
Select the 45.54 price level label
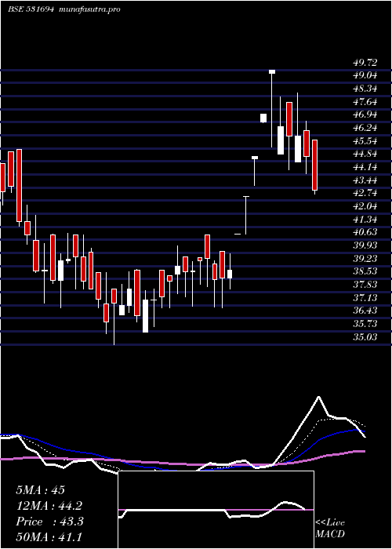(365, 141)
